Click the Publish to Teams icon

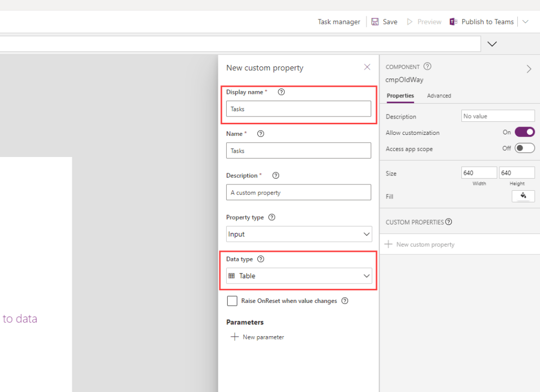[453, 22]
